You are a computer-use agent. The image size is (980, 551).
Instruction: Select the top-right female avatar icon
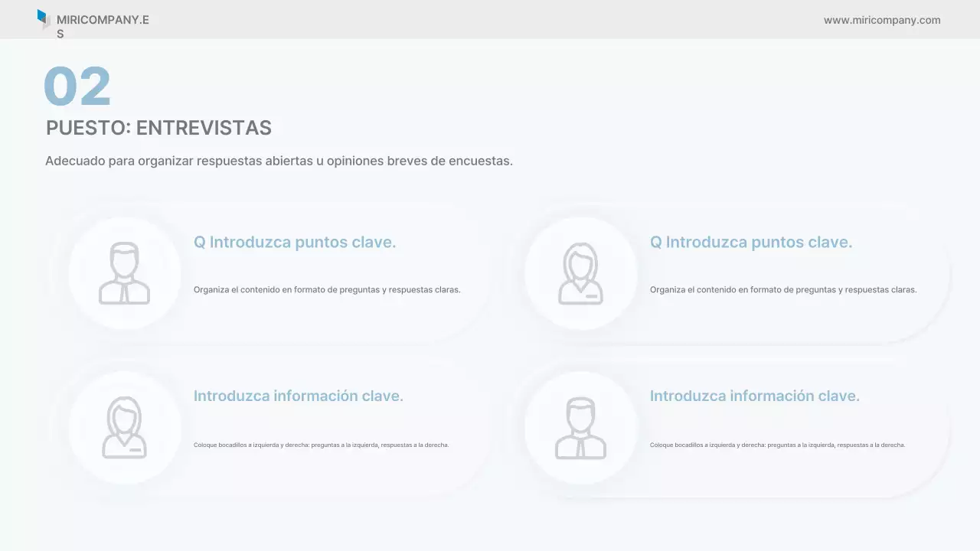[x=581, y=272]
